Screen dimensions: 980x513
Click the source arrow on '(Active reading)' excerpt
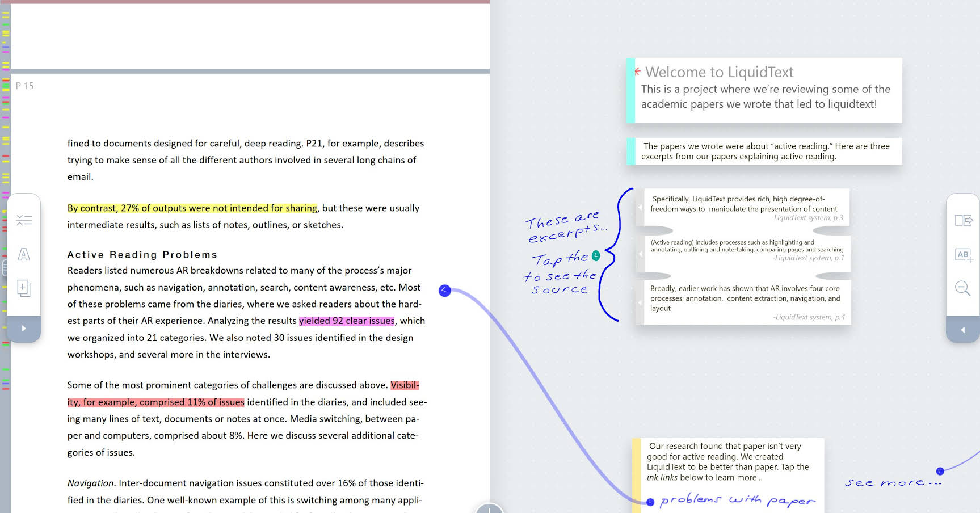click(x=641, y=254)
